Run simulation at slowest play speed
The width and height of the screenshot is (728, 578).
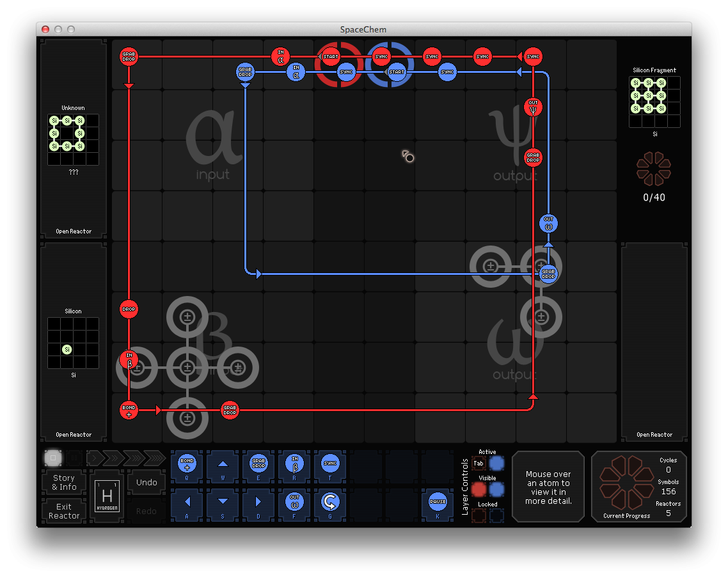pos(95,458)
